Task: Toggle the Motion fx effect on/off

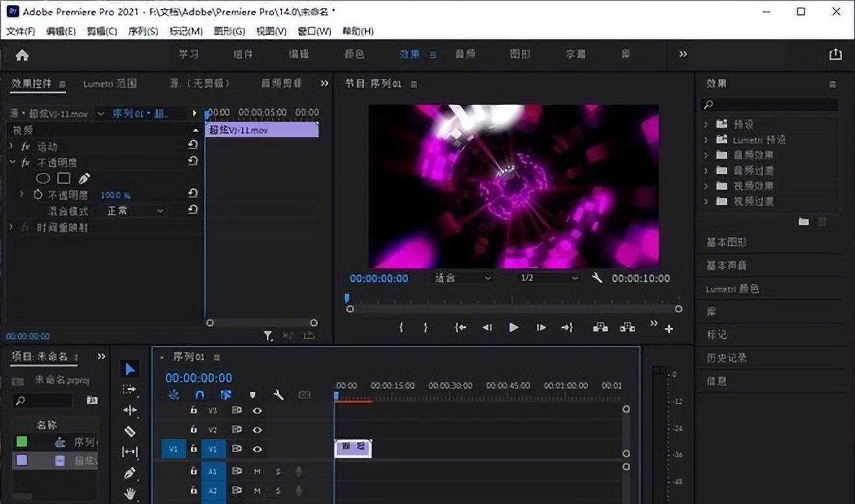Action: point(26,146)
